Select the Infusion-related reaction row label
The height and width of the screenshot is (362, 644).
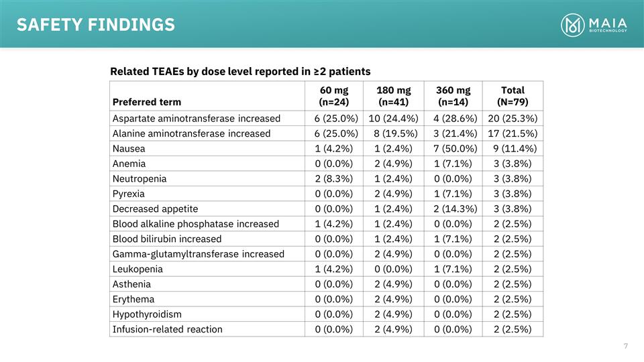tap(167, 329)
